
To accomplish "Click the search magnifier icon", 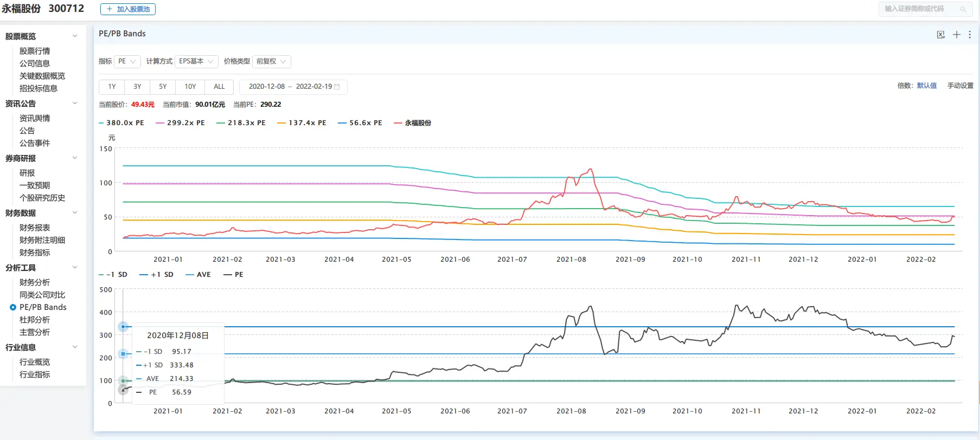I will 963,9.
